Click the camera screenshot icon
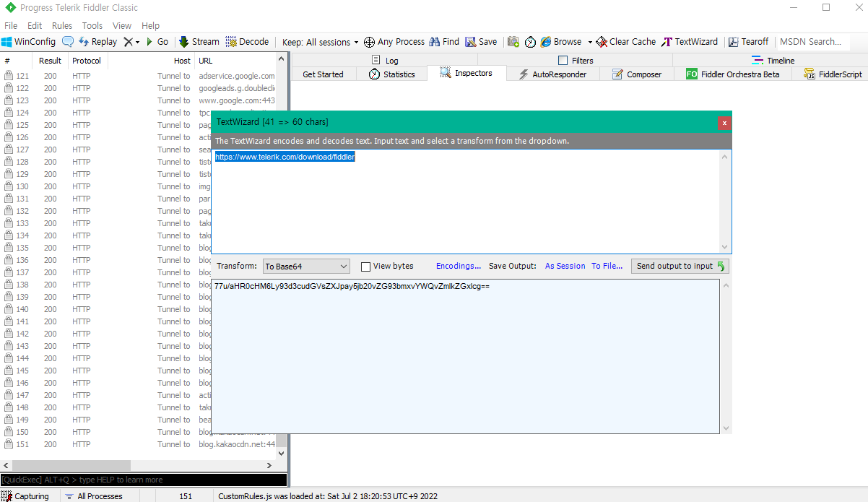This screenshot has height=502, width=868. click(513, 42)
